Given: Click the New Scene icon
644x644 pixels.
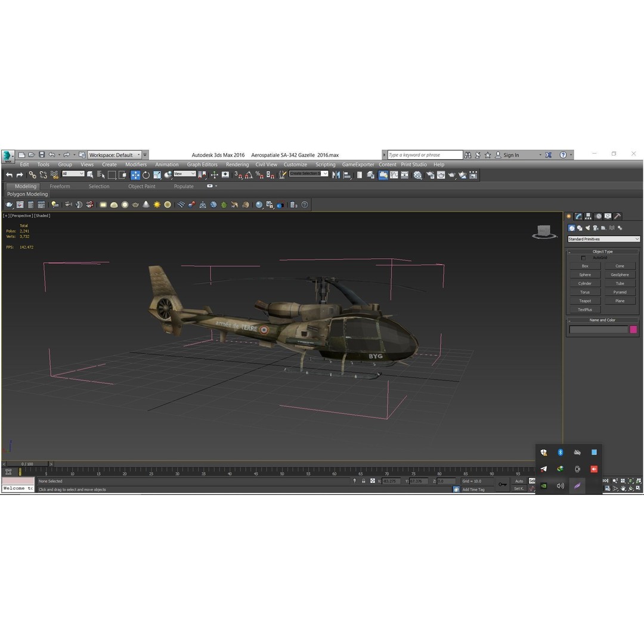Looking at the screenshot, I should (22, 155).
